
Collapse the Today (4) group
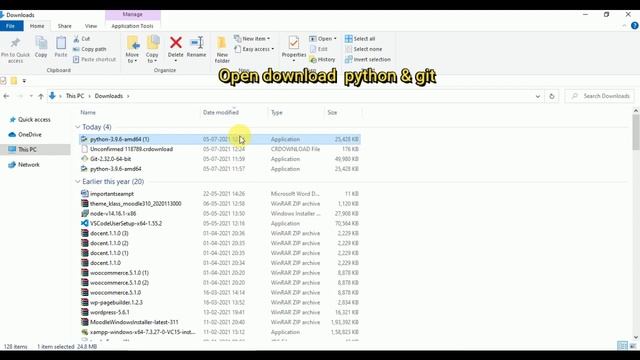[78, 127]
